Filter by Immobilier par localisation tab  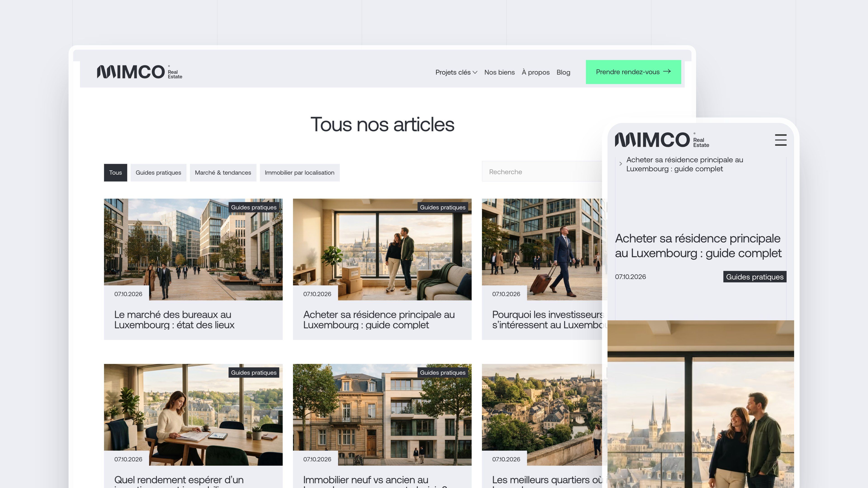click(299, 172)
